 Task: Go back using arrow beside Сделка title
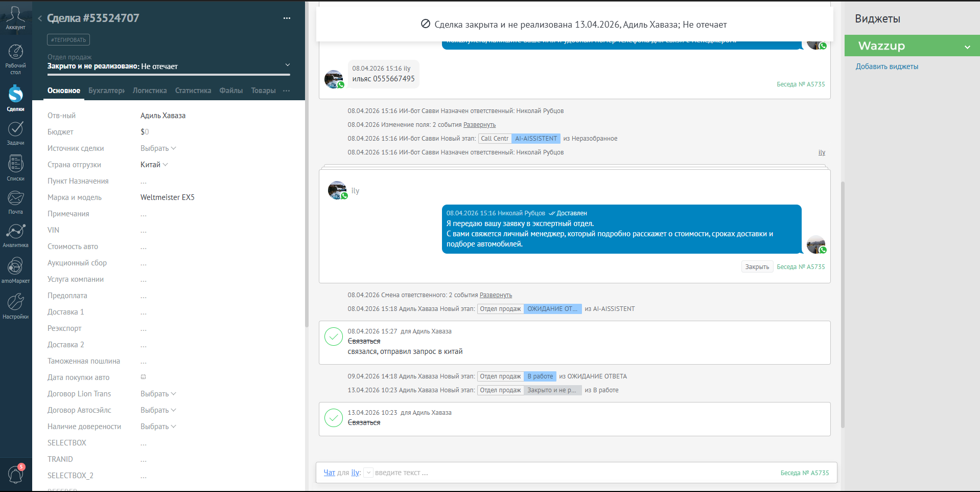(x=40, y=18)
